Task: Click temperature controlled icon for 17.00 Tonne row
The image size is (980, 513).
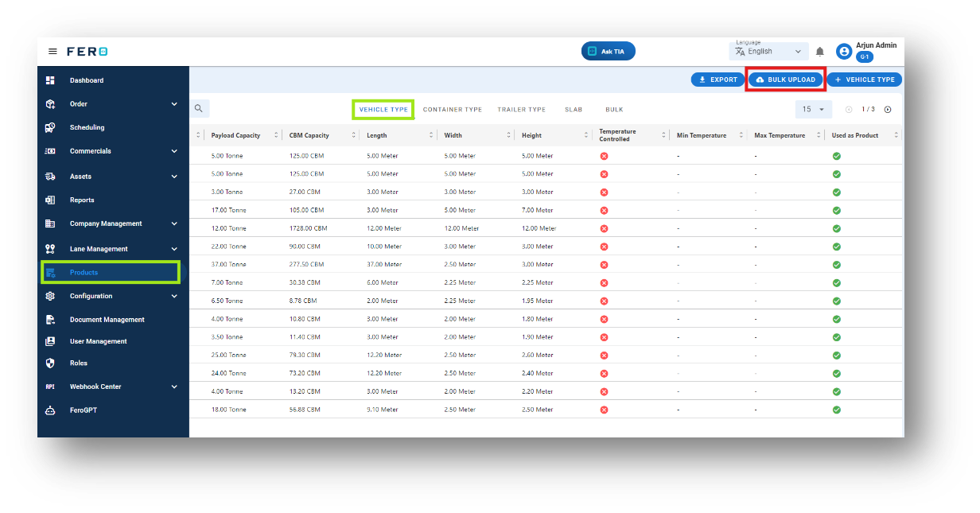Action: point(604,210)
